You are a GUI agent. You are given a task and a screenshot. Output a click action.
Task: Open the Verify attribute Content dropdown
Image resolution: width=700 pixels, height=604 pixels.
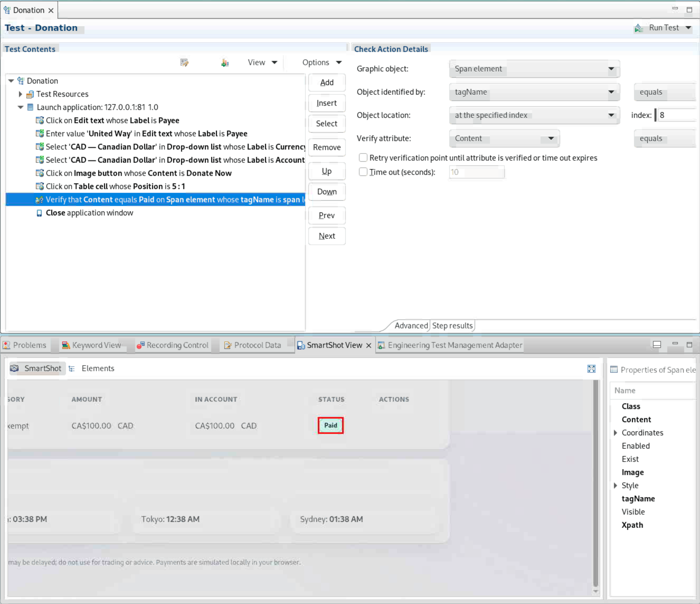551,138
